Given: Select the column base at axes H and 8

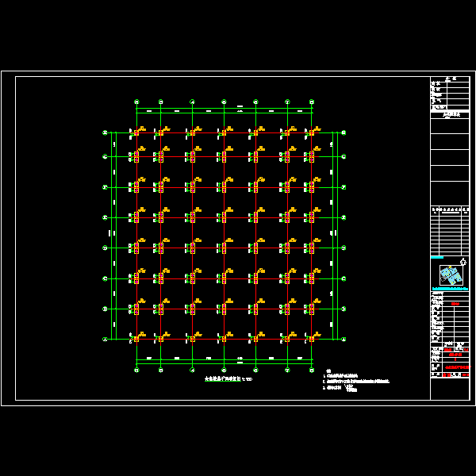Looking at the screenshot, I should 312,133.
